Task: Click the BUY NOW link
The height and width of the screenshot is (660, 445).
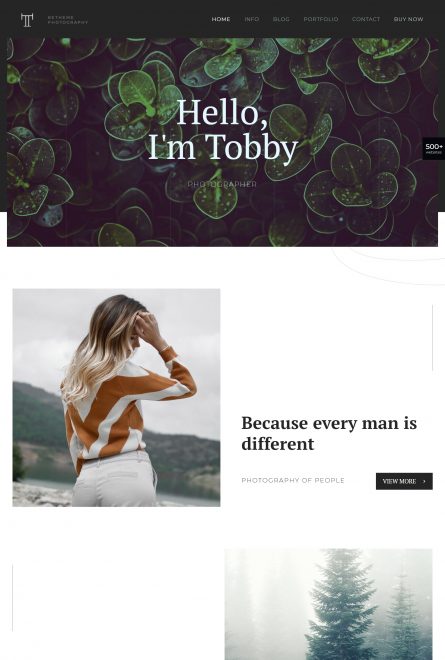Action: click(x=408, y=19)
